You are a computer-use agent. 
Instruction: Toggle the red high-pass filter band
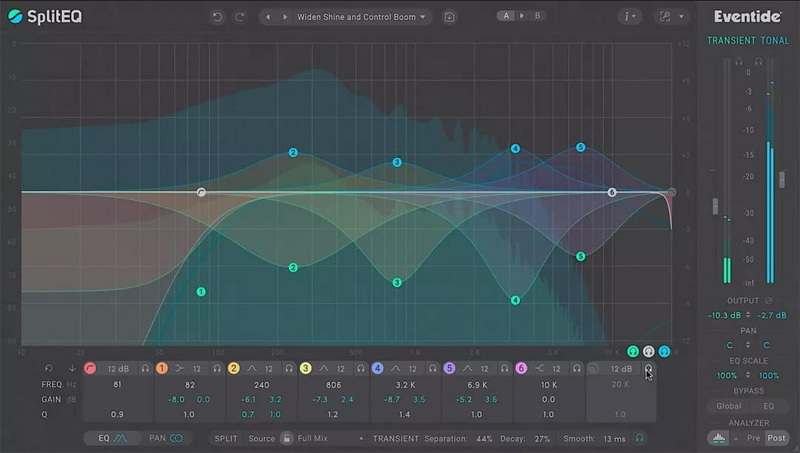click(90, 368)
